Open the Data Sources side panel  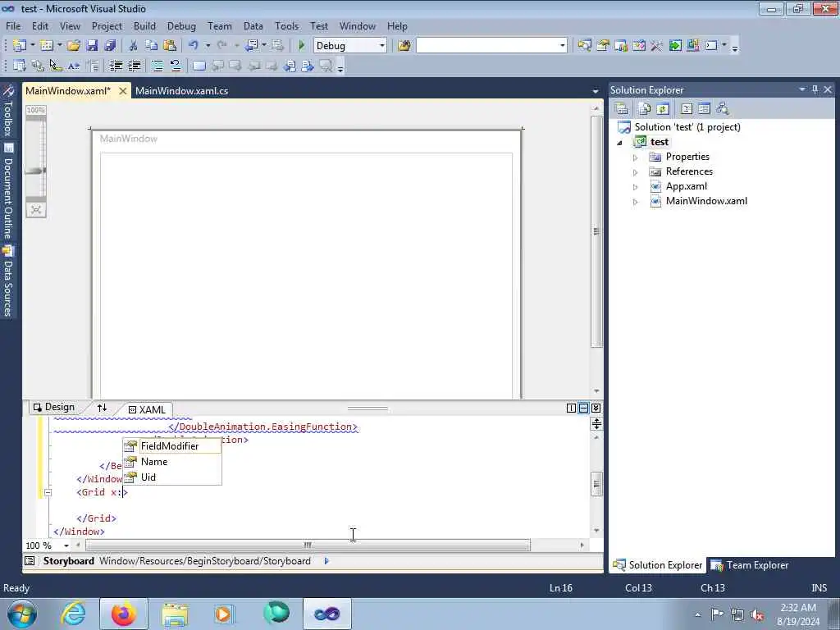coord(8,281)
